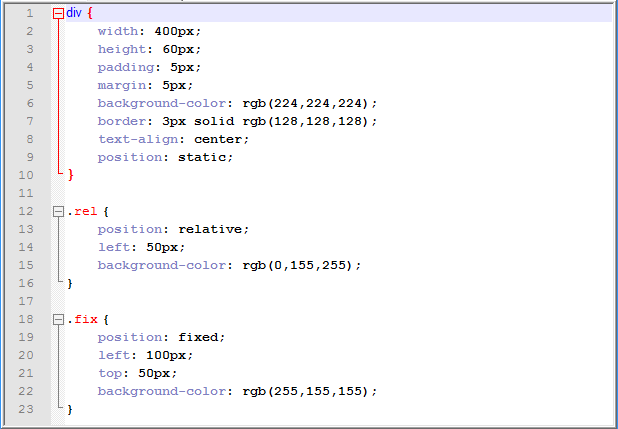Click the 'div' selector on line 1

[x=74, y=13]
